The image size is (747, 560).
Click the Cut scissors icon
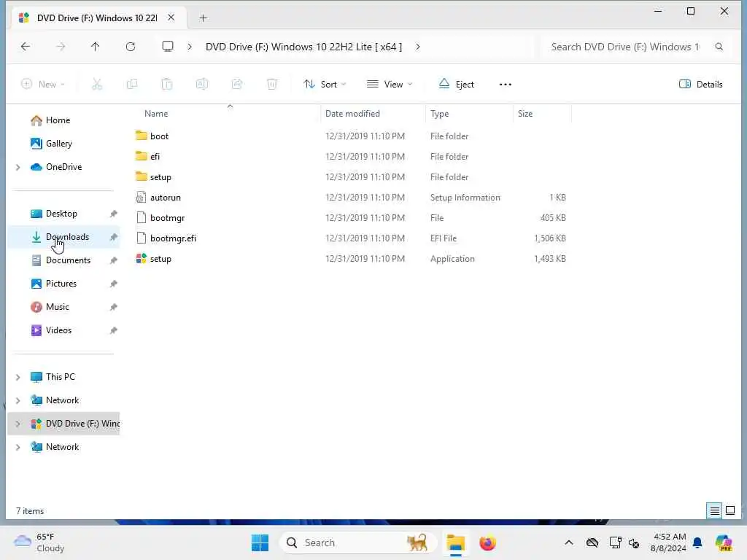point(97,85)
